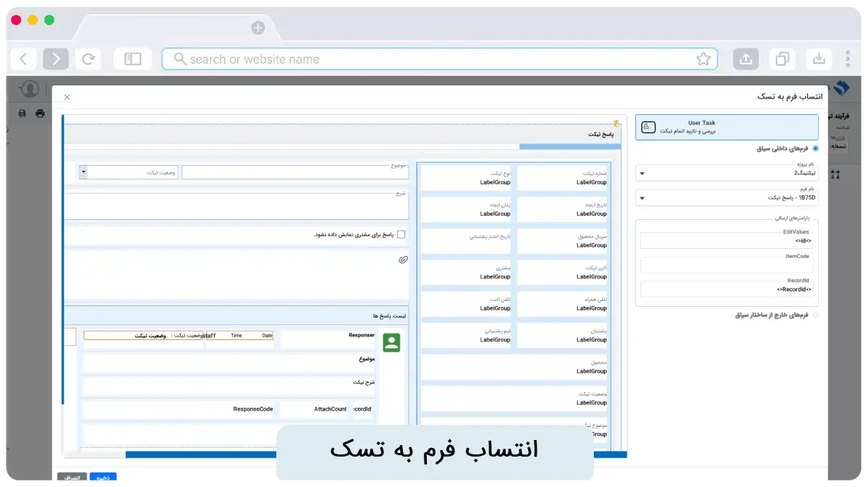Reload the page with the refresh icon
Screen dimensions: 868x487
(x=88, y=59)
